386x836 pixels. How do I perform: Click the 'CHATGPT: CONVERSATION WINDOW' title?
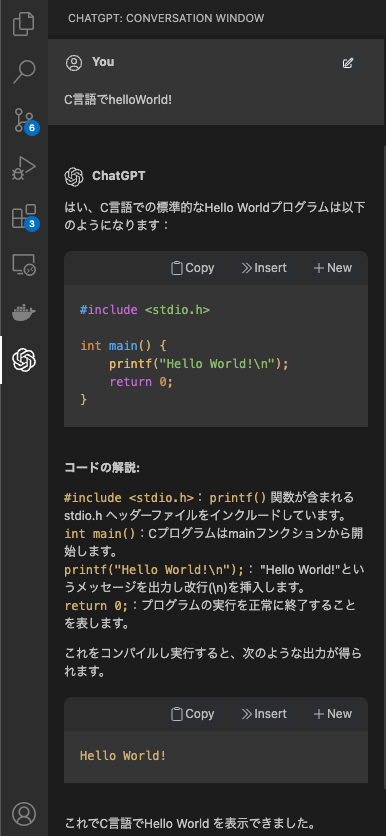click(166, 19)
